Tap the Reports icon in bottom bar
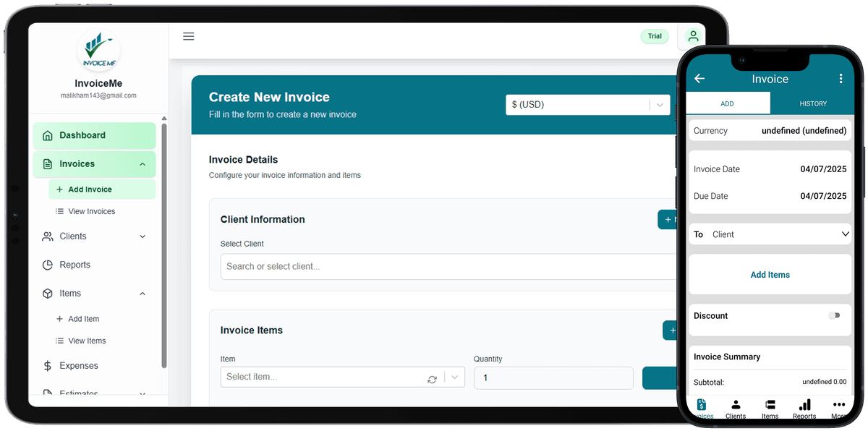This screenshot has height=431, width=868. point(804,408)
